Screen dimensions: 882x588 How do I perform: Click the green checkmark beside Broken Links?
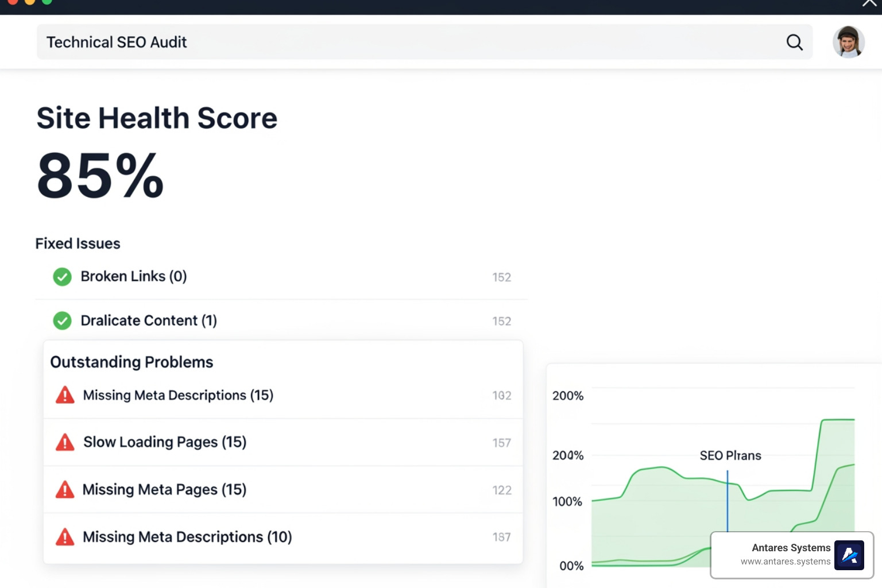pos(62,277)
